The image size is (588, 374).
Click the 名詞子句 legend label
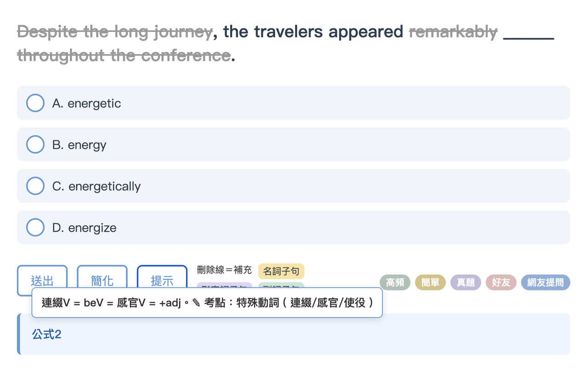[281, 271]
